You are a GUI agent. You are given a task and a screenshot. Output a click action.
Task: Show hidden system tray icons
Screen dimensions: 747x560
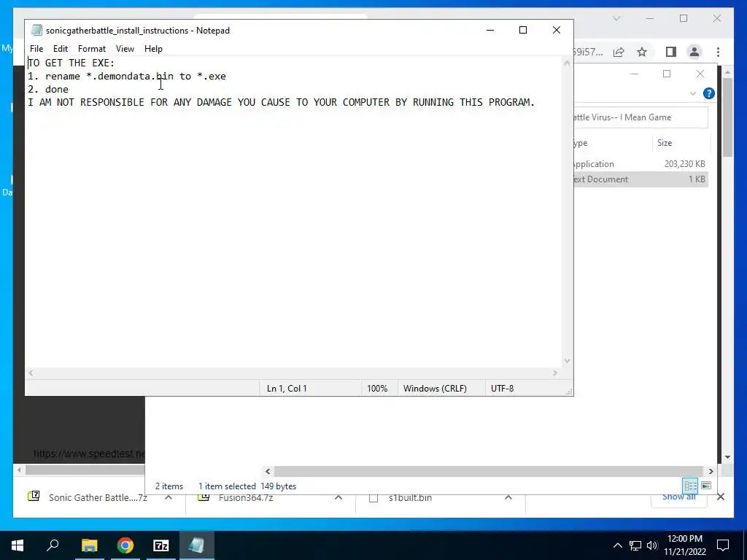coord(617,545)
